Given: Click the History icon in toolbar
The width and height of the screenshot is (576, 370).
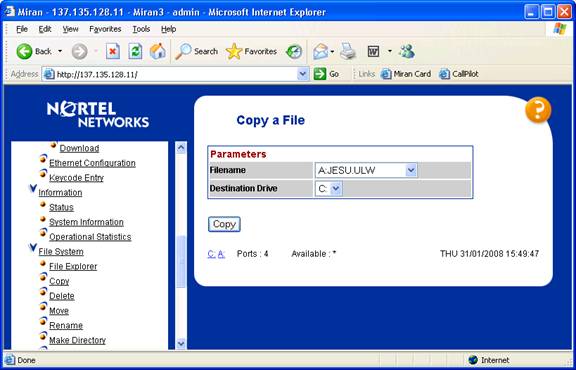Looking at the screenshot, I should 294,51.
